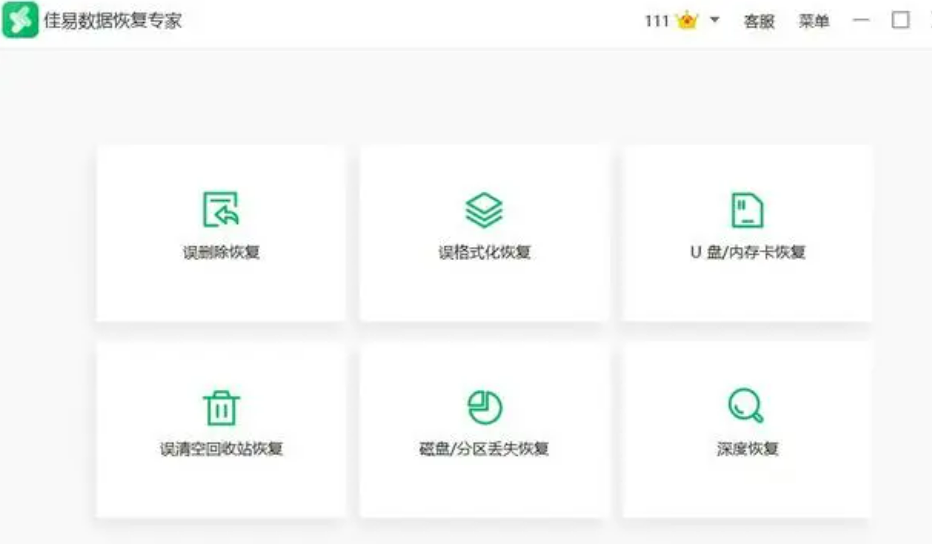The image size is (932, 544).
Task: Click the U盘/内存卡恢复 memory card icon
Action: click(x=747, y=209)
